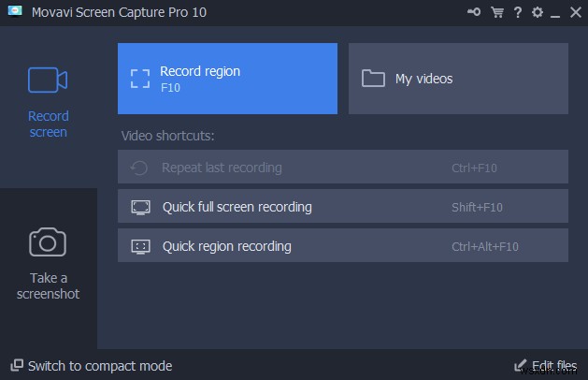Open settings with the gear icon
Image resolution: width=588 pixels, height=380 pixels.
537,12
